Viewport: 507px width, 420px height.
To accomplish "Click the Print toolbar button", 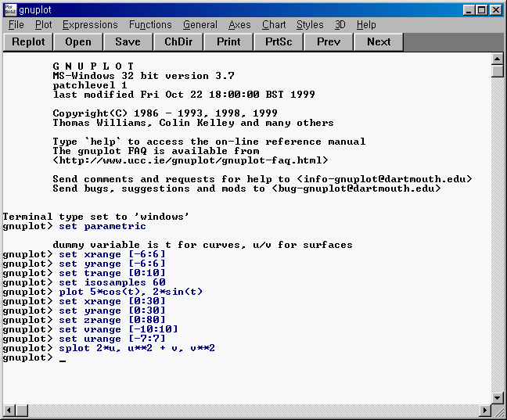I will tap(228, 42).
